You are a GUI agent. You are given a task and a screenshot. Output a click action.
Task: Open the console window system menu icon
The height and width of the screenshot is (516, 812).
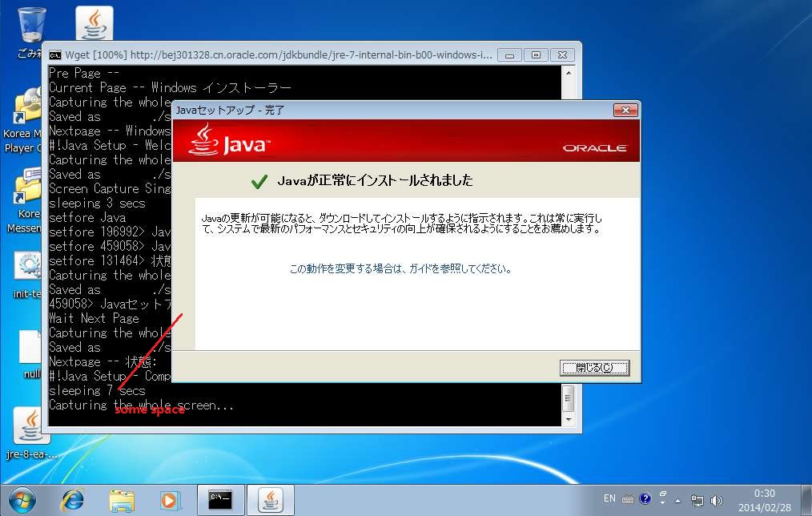55,55
